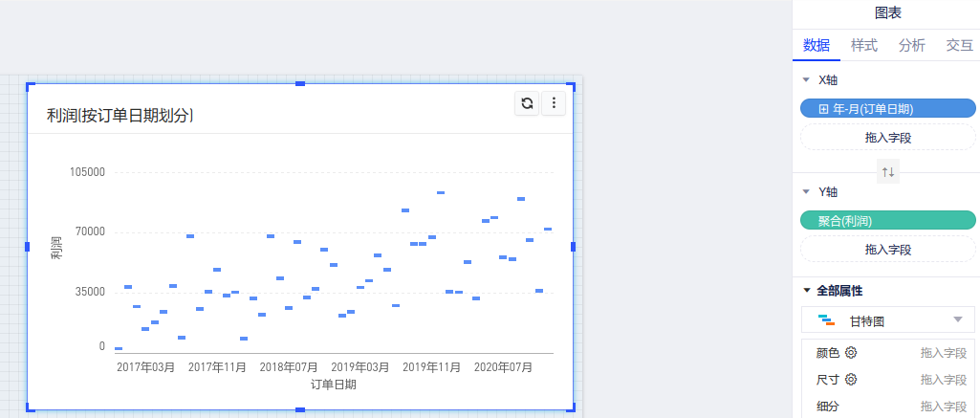Screen dimensions: 980x418
Task: Click the 甘特图 chart type icon
Action: tap(827, 320)
